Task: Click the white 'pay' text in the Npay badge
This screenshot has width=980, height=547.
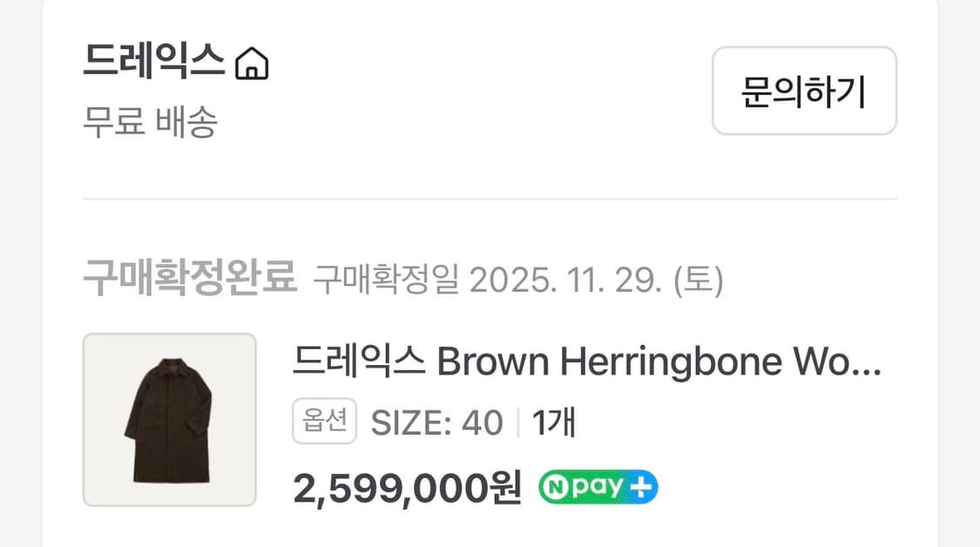Action: coord(596,487)
